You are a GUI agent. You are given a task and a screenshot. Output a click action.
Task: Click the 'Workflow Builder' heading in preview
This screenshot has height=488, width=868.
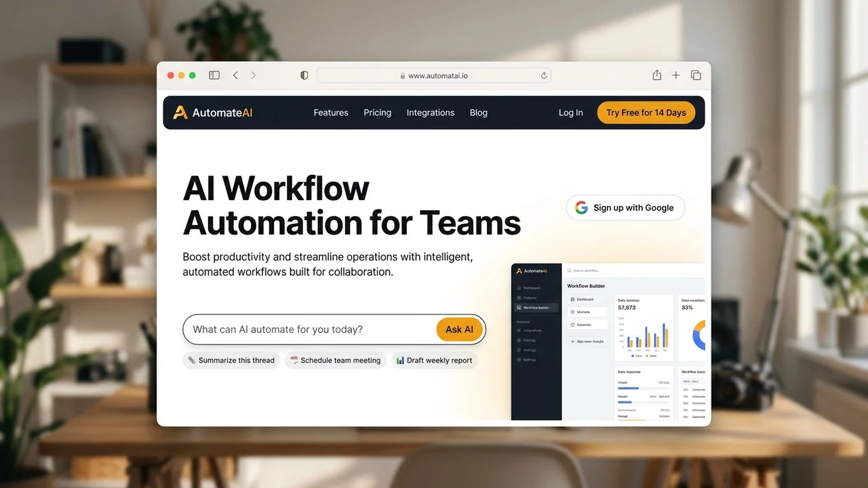tap(586, 286)
